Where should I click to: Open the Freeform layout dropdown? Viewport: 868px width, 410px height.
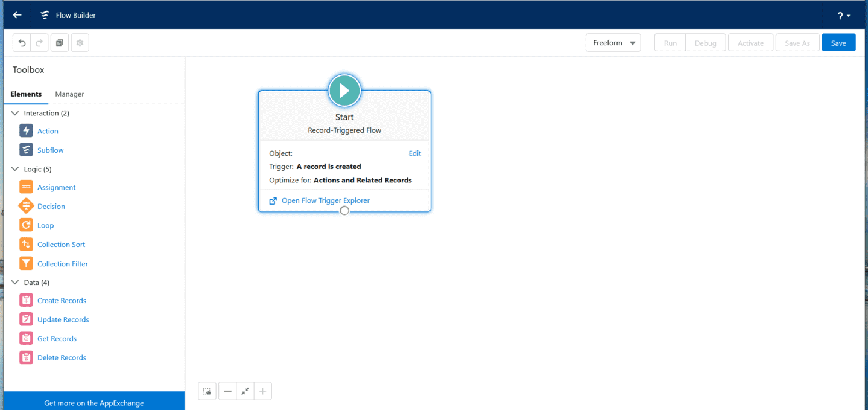pyautogui.click(x=613, y=42)
